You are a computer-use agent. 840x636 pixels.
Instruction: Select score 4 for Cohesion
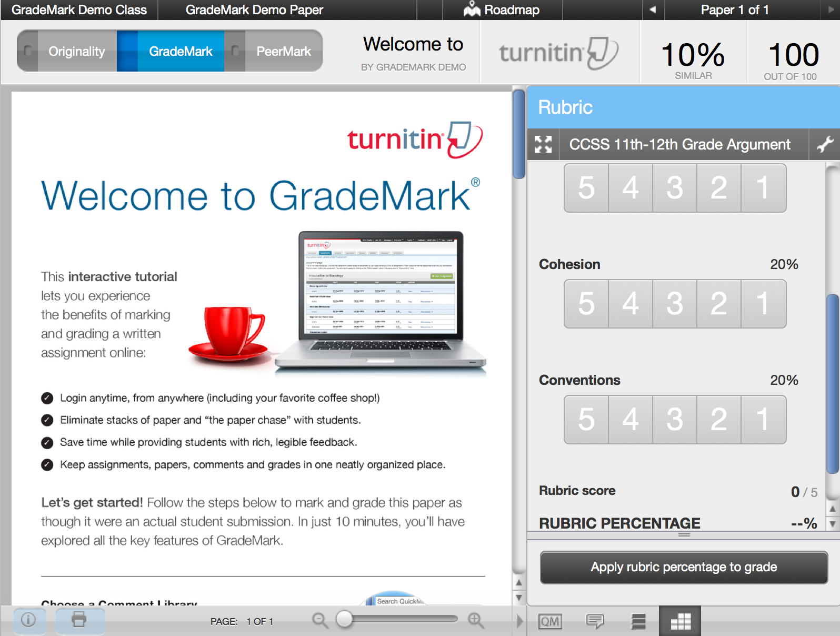[x=631, y=304]
